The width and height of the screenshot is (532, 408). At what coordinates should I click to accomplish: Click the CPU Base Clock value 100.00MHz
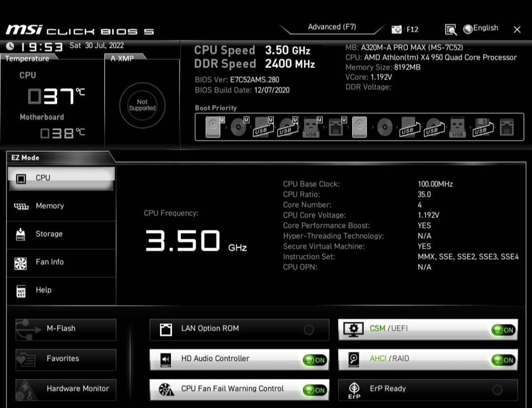tap(435, 184)
